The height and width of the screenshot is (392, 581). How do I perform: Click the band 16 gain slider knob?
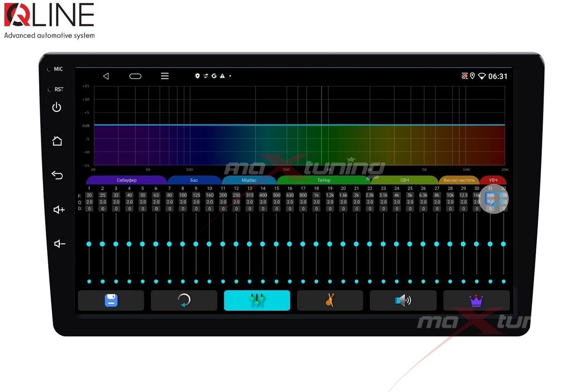coord(290,244)
